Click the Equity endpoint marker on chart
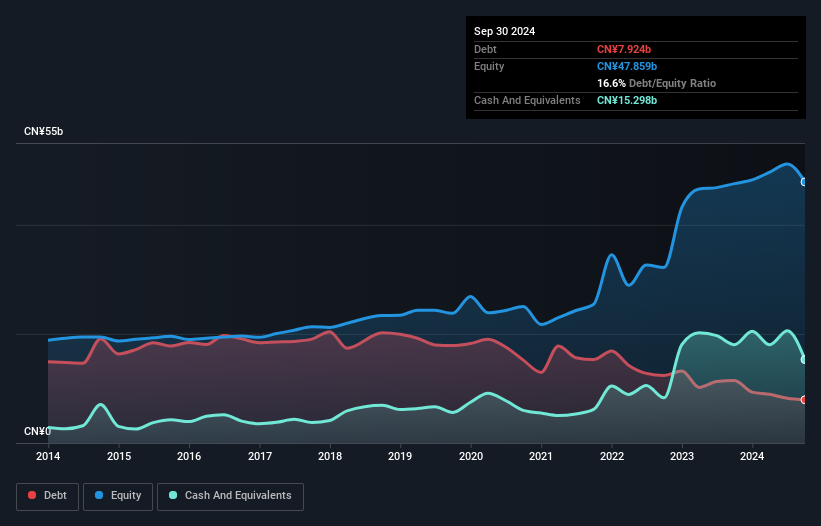 804,182
